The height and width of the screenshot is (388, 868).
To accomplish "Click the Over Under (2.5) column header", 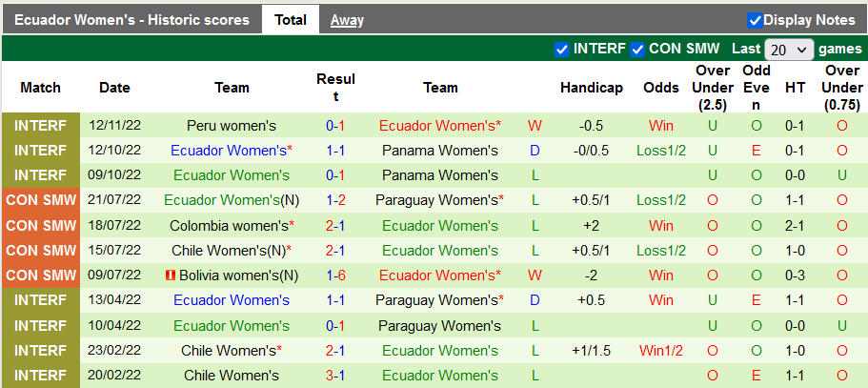I will 713,88.
